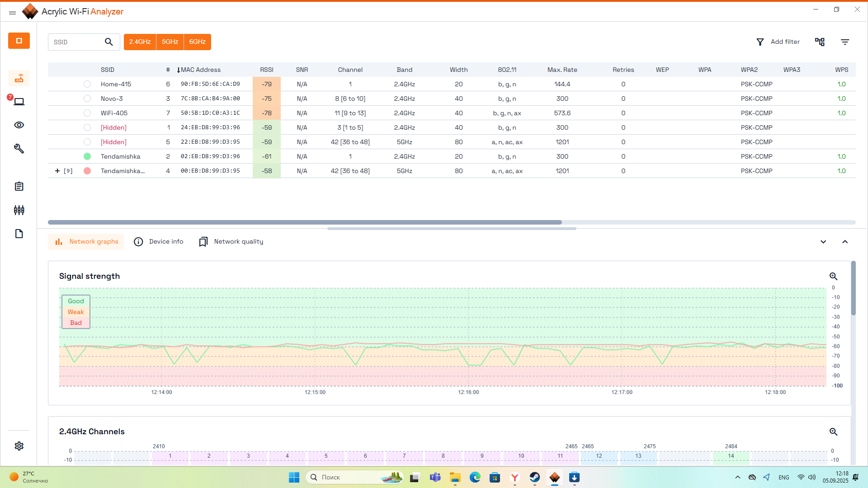The height and width of the screenshot is (488, 868).
Task: Open the wrench tools sidebar icon
Action: [19, 149]
